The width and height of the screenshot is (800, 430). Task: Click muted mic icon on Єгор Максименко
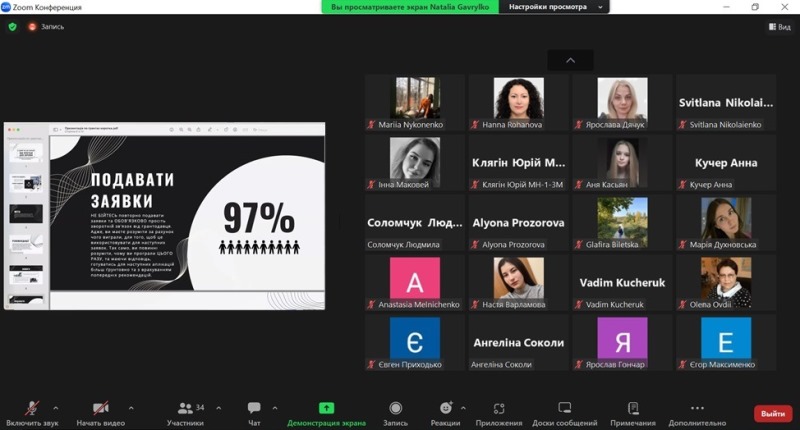pyautogui.click(x=683, y=364)
